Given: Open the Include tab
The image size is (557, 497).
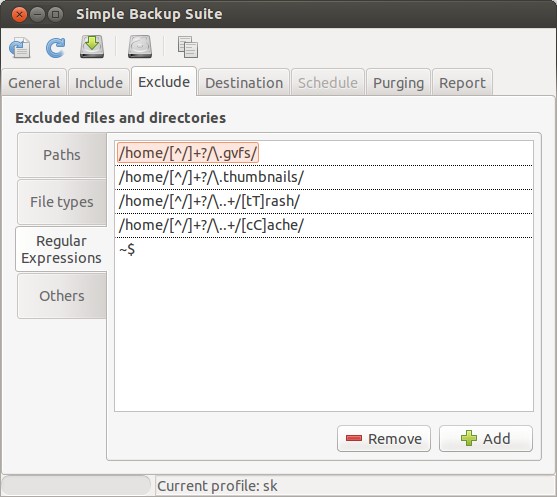Looking at the screenshot, I should [x=99, y=82].
